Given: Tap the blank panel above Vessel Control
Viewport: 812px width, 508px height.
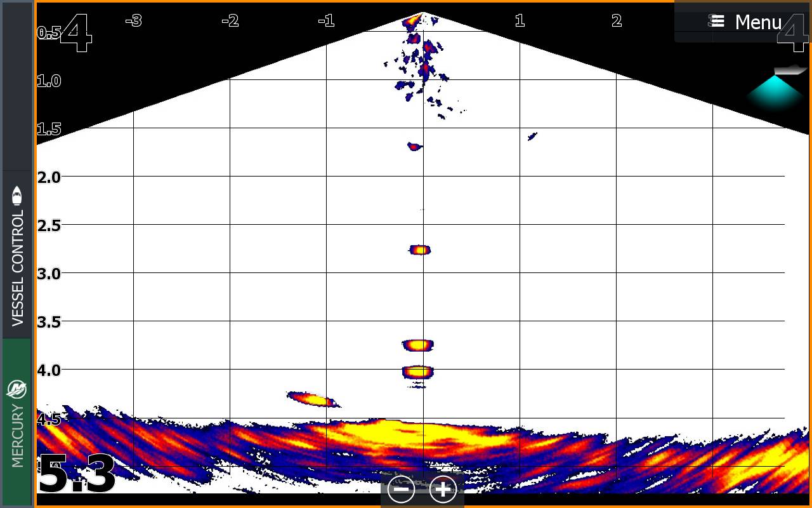Looking at the screenshot, I should coord(17,86).
